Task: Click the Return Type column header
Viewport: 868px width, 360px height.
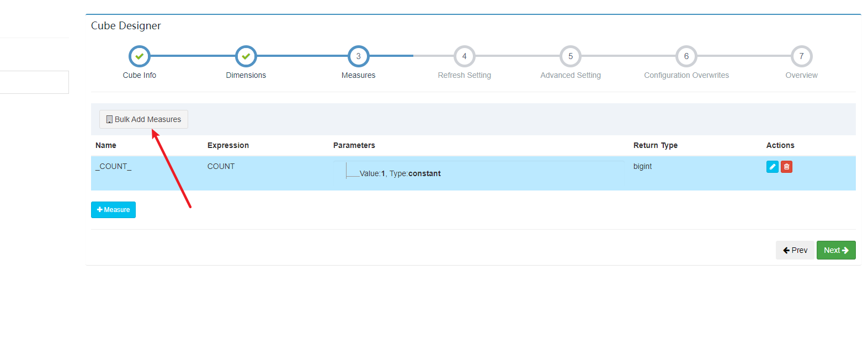Action: [x=656, y=145]
